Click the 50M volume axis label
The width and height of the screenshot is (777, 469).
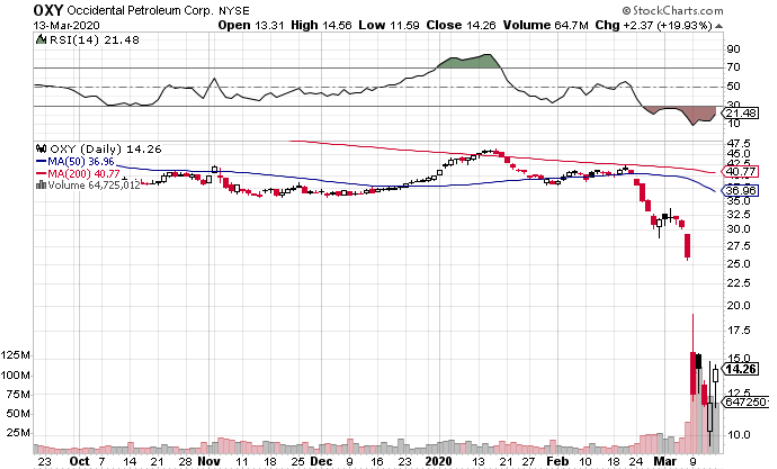click(x=18, y=413)
